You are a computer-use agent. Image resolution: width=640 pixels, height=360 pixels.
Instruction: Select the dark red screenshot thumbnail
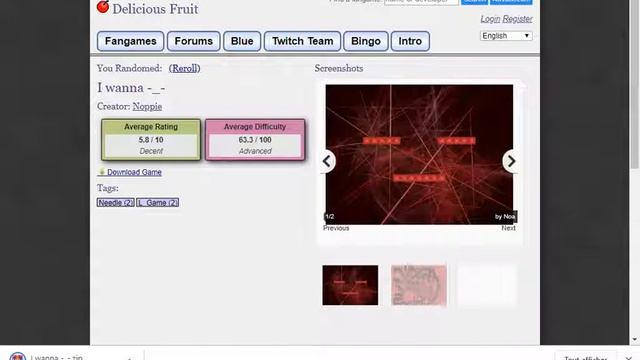click(350, 285)
